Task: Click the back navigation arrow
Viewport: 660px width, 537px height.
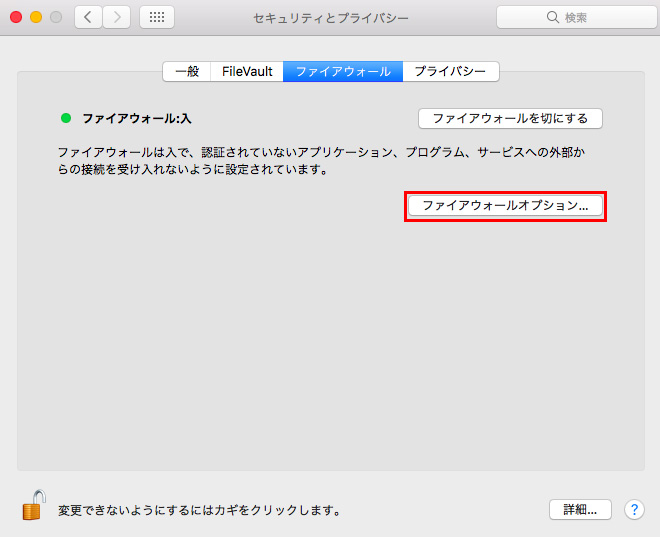Action: [88, 17]
